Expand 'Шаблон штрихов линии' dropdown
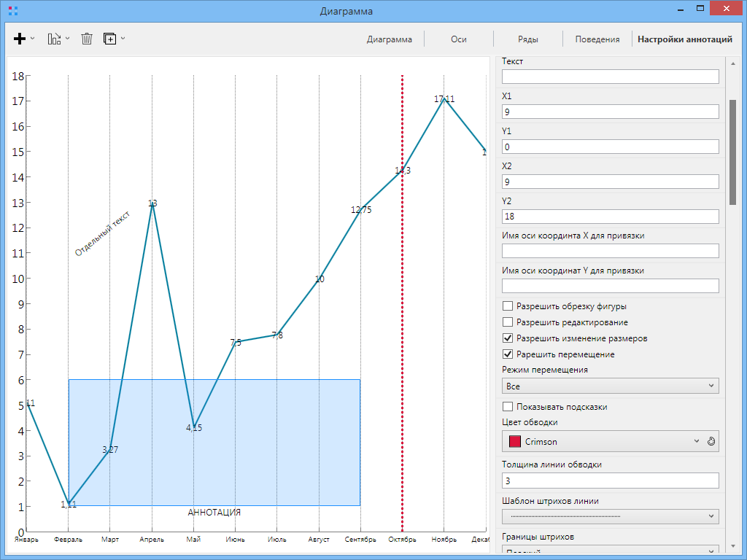Image resolution: width=747 pixels, height=560 pixels. click(x=610, y=516)
